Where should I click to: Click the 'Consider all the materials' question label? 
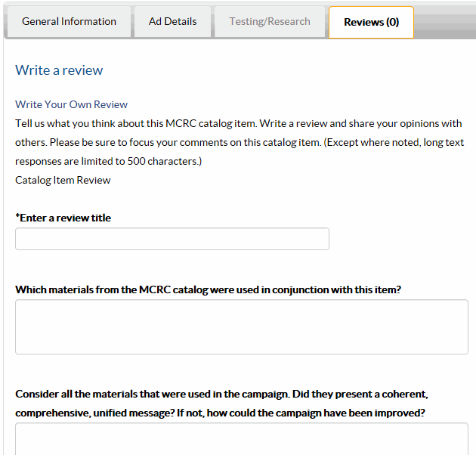click(227, 394)
